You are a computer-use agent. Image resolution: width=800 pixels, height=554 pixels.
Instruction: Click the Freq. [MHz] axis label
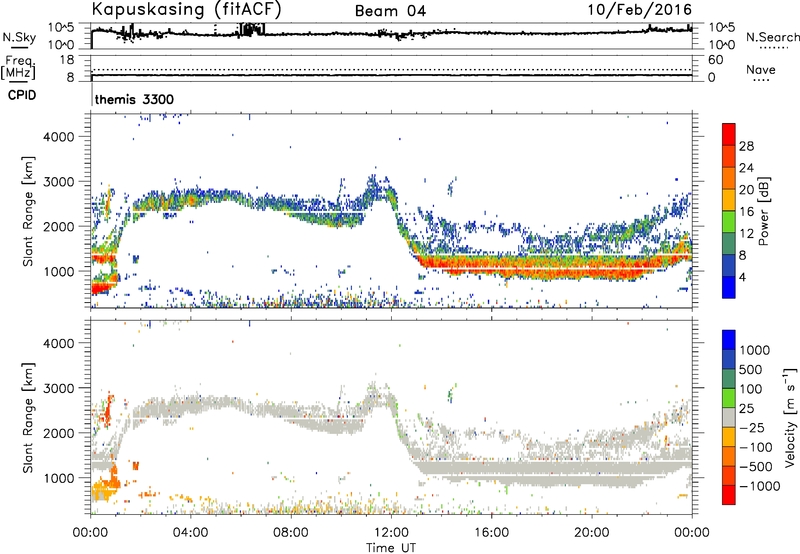(19, 67)
